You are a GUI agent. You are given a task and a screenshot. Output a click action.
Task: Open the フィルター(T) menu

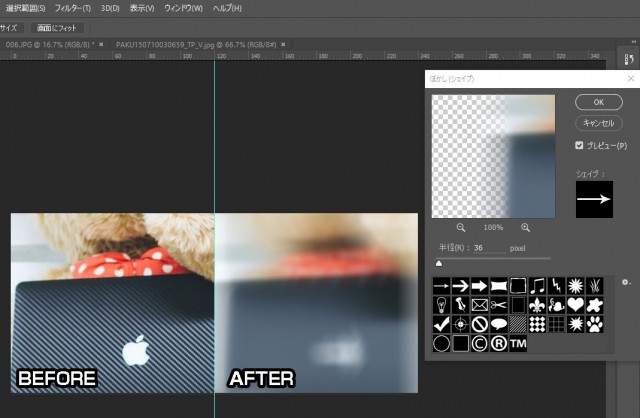tap(70, 8)
